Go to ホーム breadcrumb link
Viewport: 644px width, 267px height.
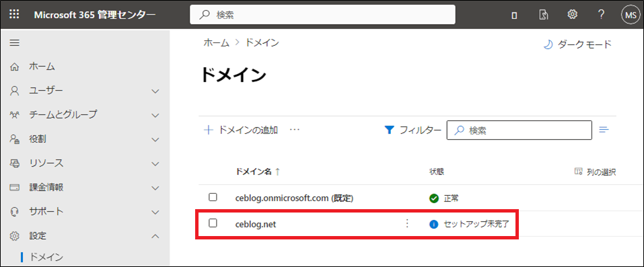coord(217,42)
